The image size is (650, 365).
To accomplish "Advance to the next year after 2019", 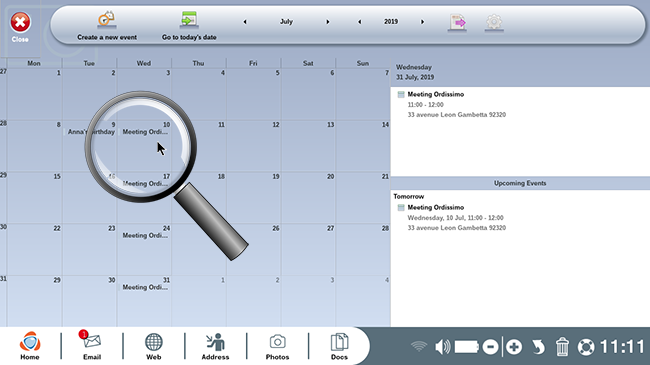I will [422, 22].
